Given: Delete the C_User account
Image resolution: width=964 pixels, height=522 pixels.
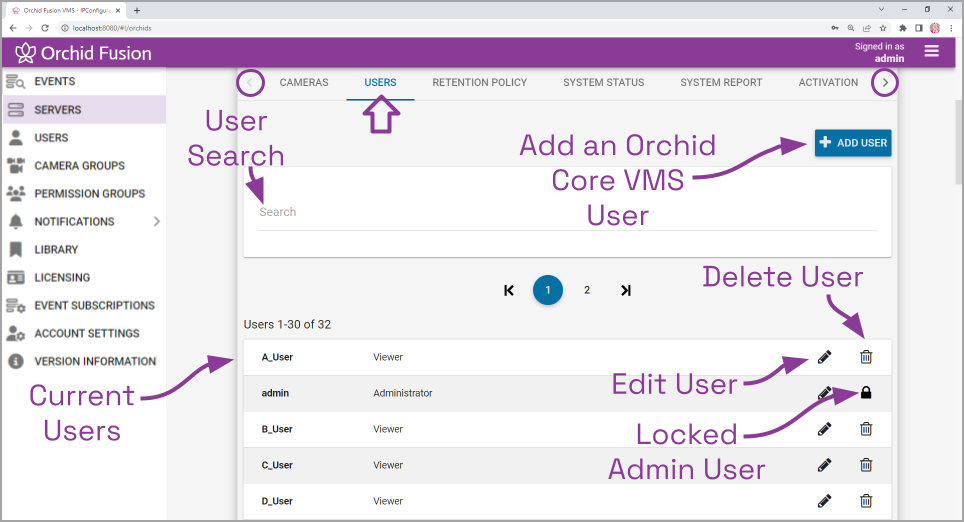Looking at the screenshot, I should 866,465.
